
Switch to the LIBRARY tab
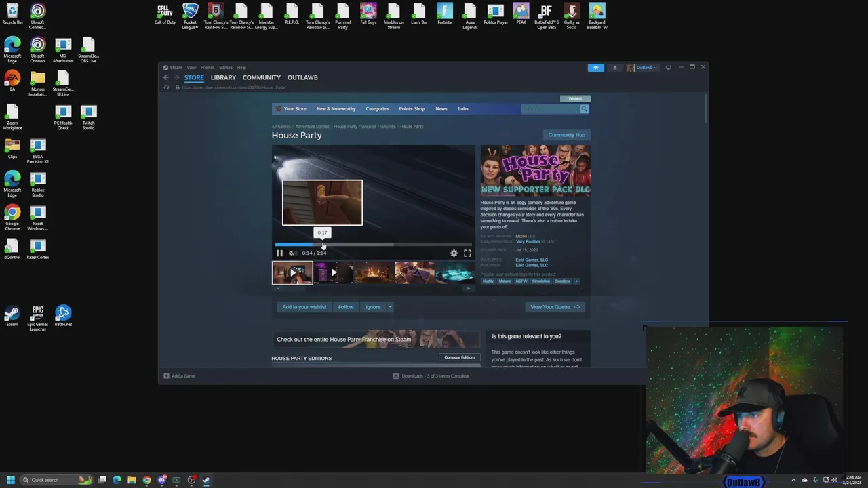tap(223, 77)
